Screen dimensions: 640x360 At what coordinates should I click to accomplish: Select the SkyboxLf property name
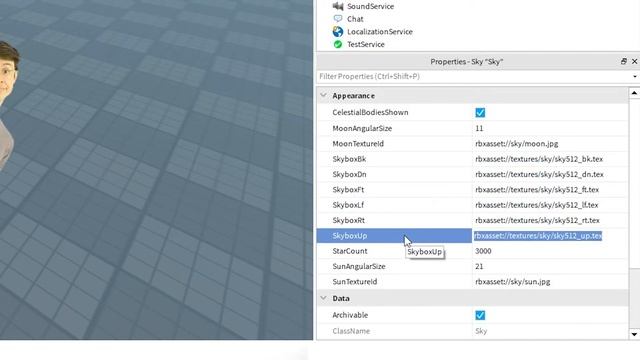tap(348, 205)
